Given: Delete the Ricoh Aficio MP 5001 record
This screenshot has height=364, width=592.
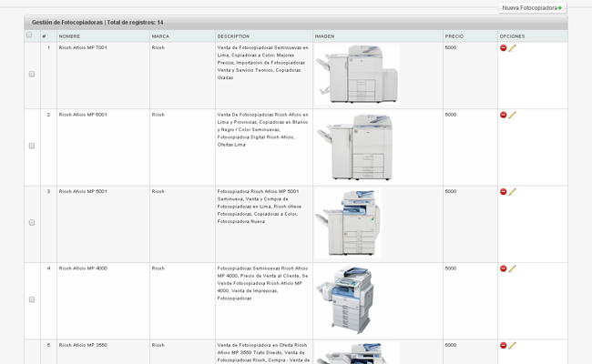Looking at the screenshot, I should tap(504, 191).
